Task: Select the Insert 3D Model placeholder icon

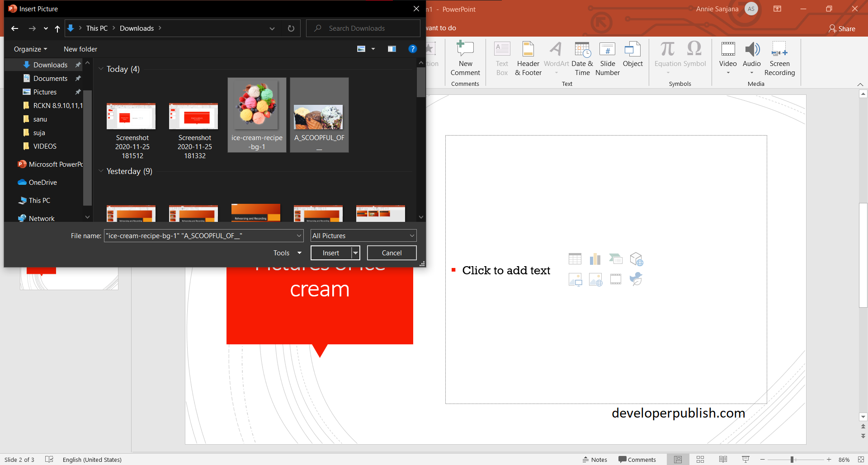Action: coord(637,259)
